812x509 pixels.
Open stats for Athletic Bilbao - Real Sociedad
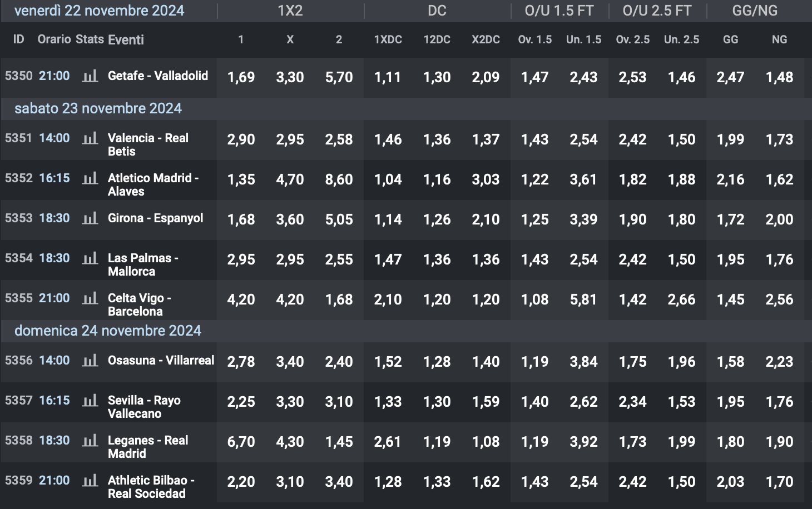pos(90,482)
